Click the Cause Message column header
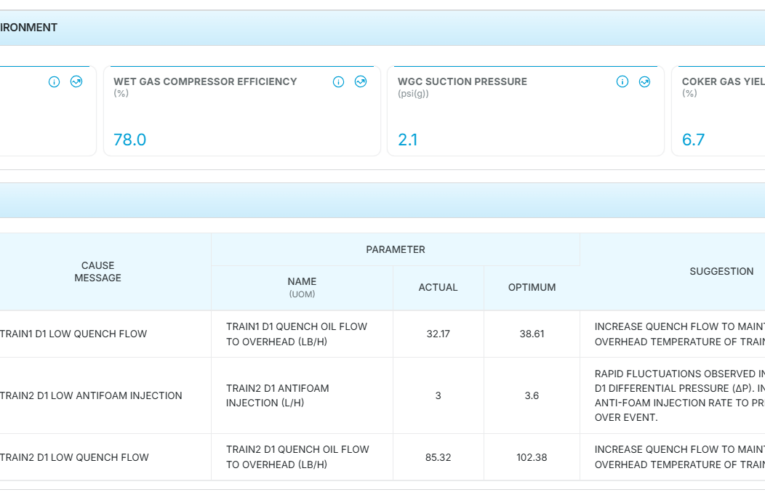Image resolution: width=765 pixels, height=495 pixels. coord(98,272)
